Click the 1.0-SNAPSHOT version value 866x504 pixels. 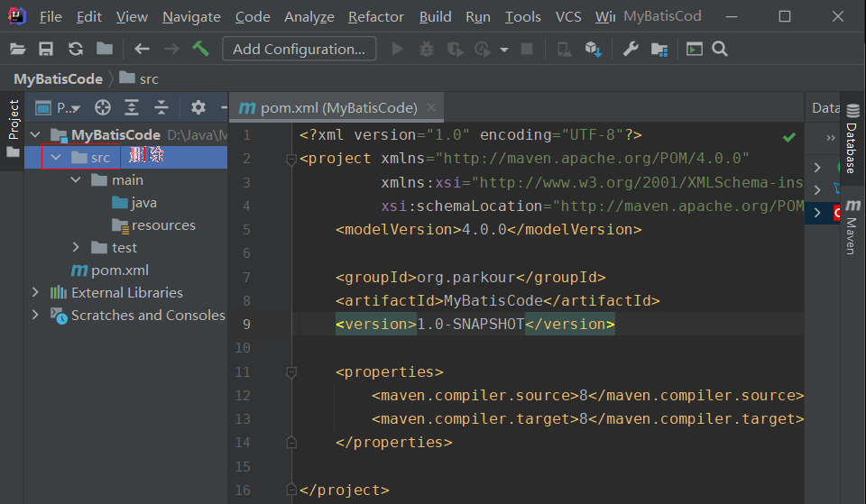click(x=470, y=324)
